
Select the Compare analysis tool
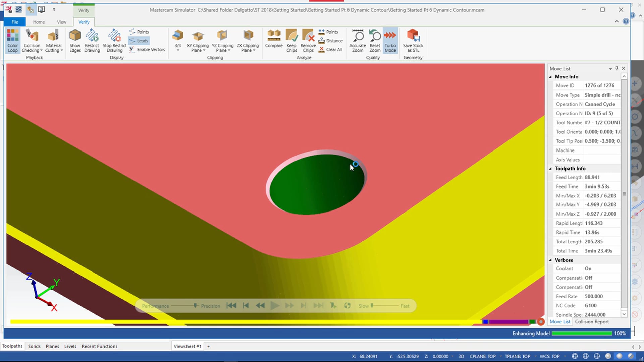[x=274, y=40]
